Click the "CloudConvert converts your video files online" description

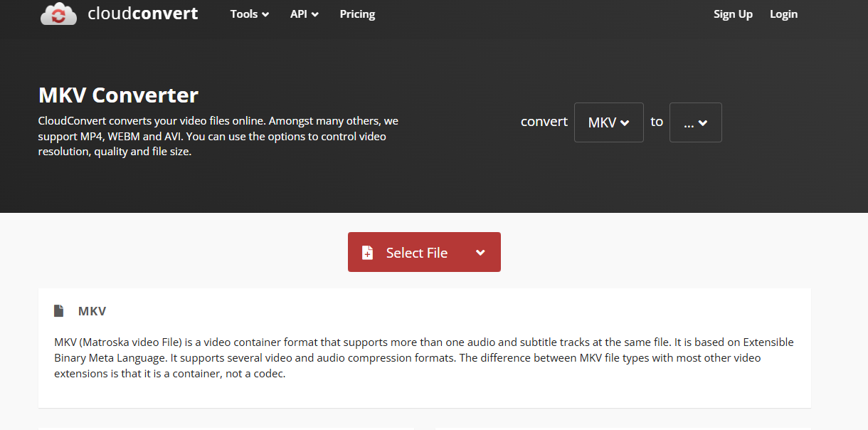[218, 136]
